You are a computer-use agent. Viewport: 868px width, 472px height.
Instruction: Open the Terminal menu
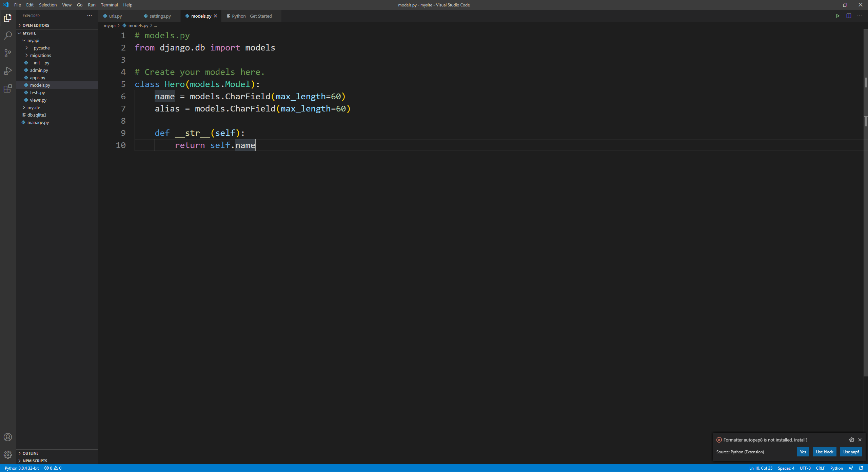tap(109, 5)
